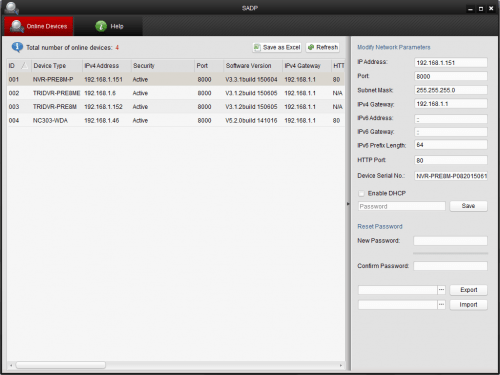Click the Port input field showing 8000
Viewport: 500px width, 375px height.
pyautogui.click(x=451, y=76)
